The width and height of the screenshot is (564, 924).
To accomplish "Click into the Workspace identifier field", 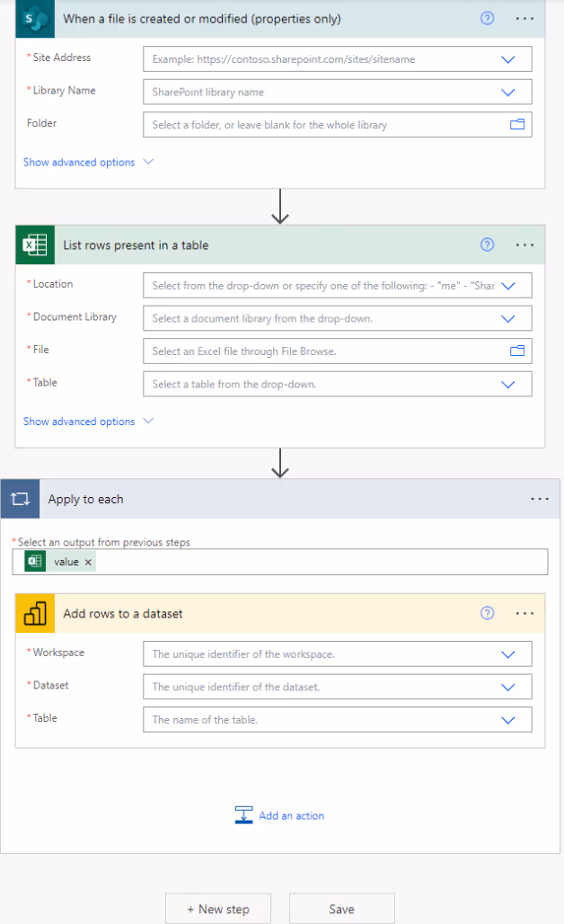I will pos(338,654).
